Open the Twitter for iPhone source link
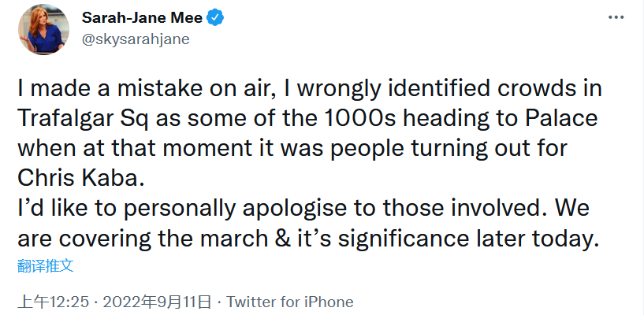This screenshot has width=644, height=315. click(x=289, y=302)
